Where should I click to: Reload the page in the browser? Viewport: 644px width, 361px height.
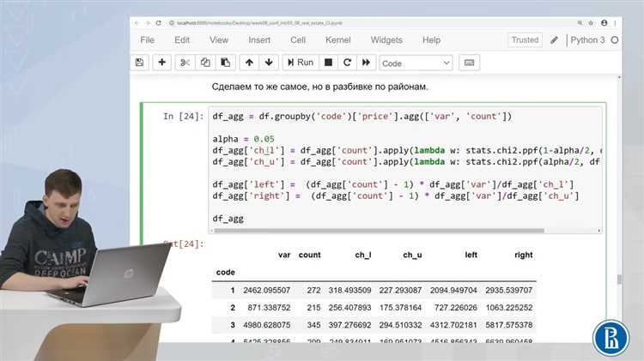tap(159, 23)
